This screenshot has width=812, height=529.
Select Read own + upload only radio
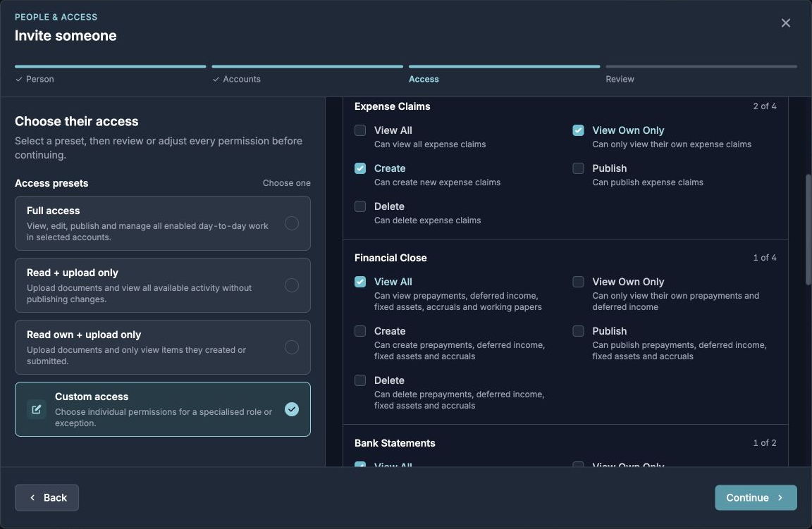pos(292,347)
